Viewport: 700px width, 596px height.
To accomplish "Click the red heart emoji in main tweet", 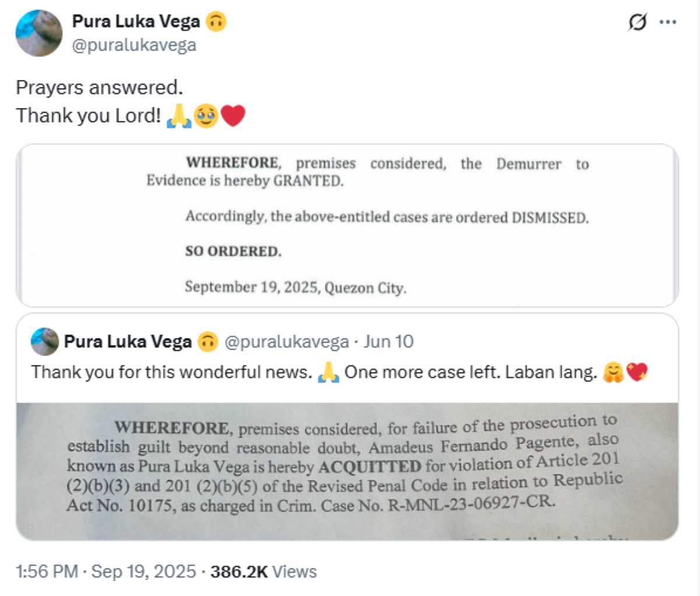I will (x=233, y=116).
